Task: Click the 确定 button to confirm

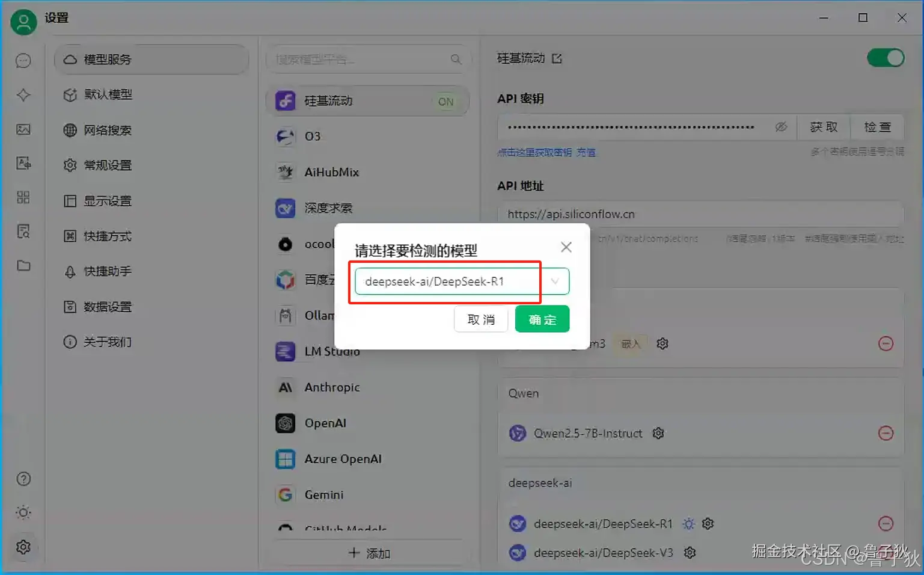Action: point(542,319)
